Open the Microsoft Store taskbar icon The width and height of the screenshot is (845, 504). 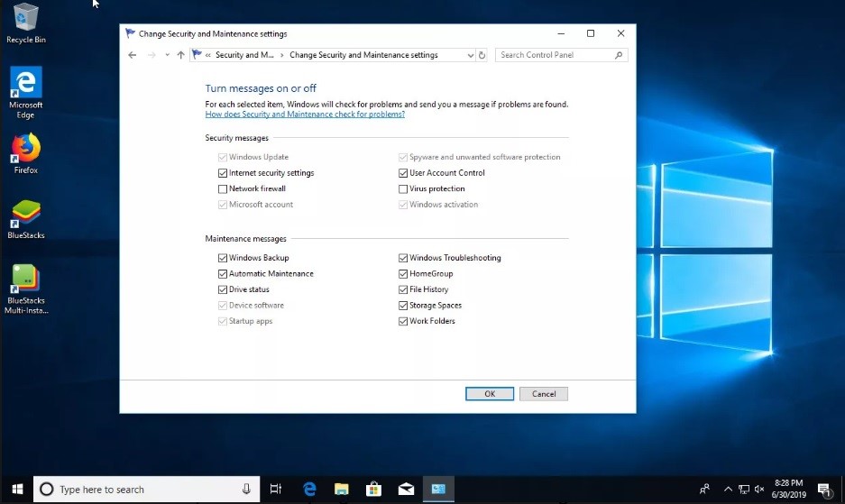[x=373, y=489]
